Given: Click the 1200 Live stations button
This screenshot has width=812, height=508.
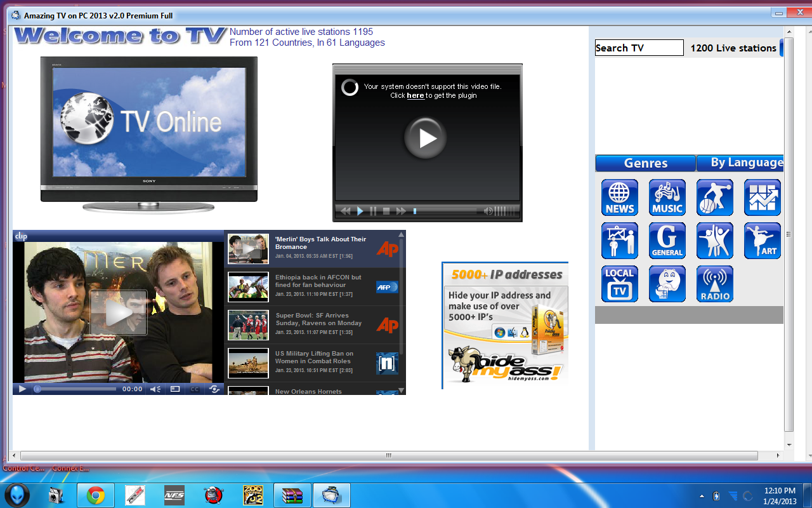Looking at the screenshot, I should (x=733, y=48).
